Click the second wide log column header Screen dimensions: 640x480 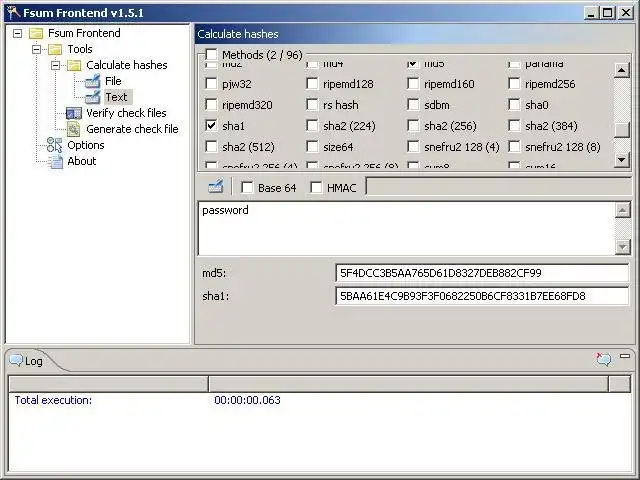point(409,384)
